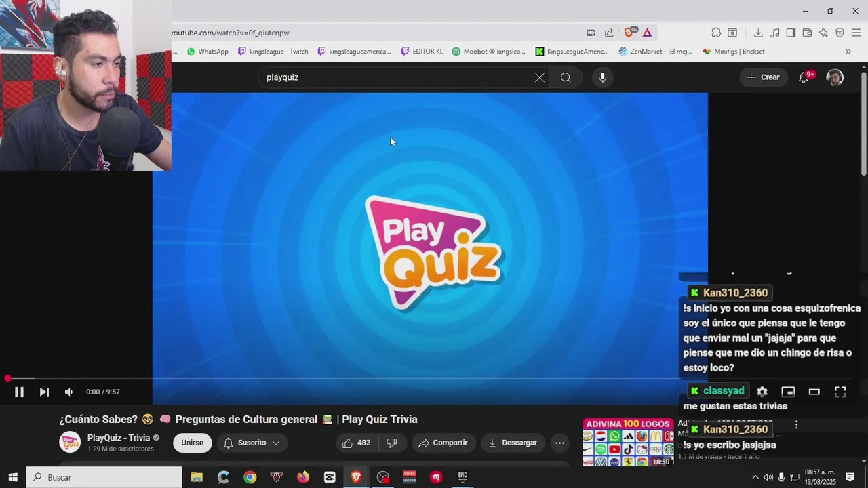This screenshot has width=868, height=488.
Task: Open CapCut from taskbar
Action: (x=330, y=477)
